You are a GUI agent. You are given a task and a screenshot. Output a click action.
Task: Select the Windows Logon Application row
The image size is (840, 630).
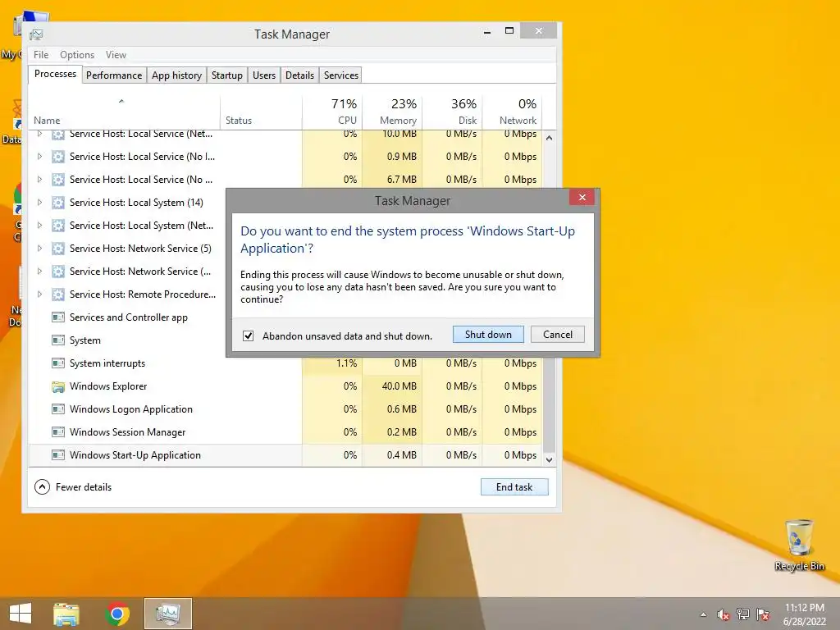click(x=285, y=409)
